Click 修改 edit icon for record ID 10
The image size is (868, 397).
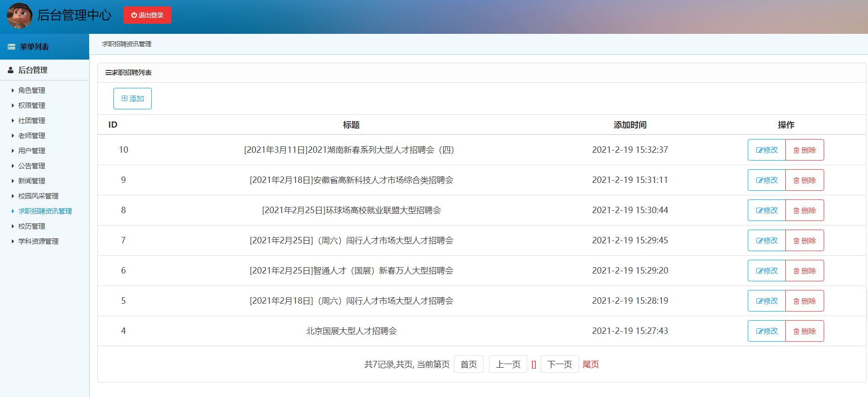[760, 150]
